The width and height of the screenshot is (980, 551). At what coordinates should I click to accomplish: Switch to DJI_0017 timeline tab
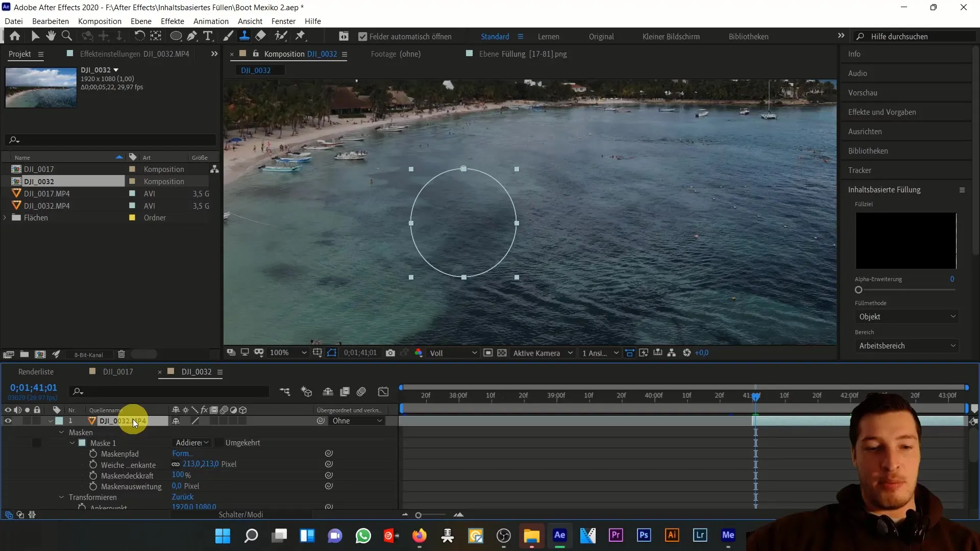point(118,372)
